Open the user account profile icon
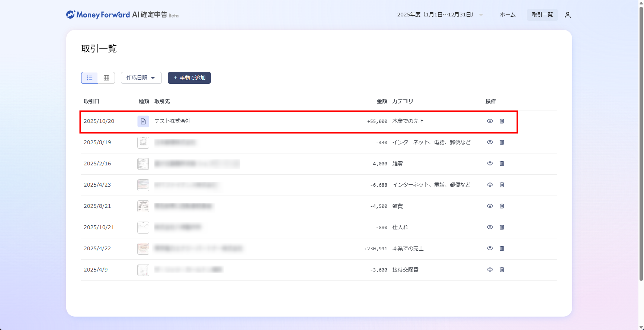The height and width of the screenshot is (330, 644). click(567, 15)
